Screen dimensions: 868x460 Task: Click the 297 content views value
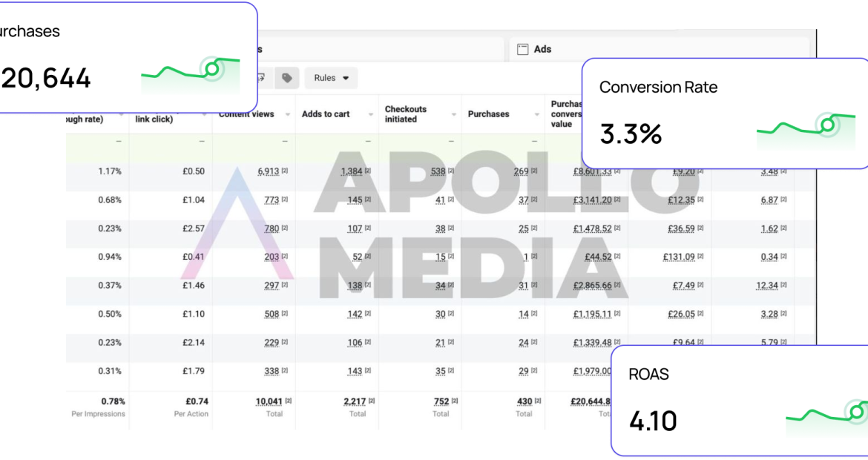pos(272,286)
